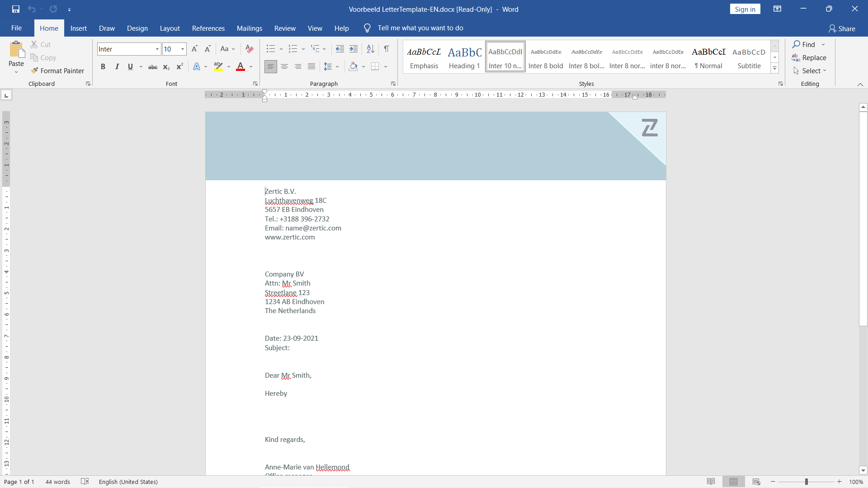
Task: Open the font size dropdown
Action: (183, 49)
